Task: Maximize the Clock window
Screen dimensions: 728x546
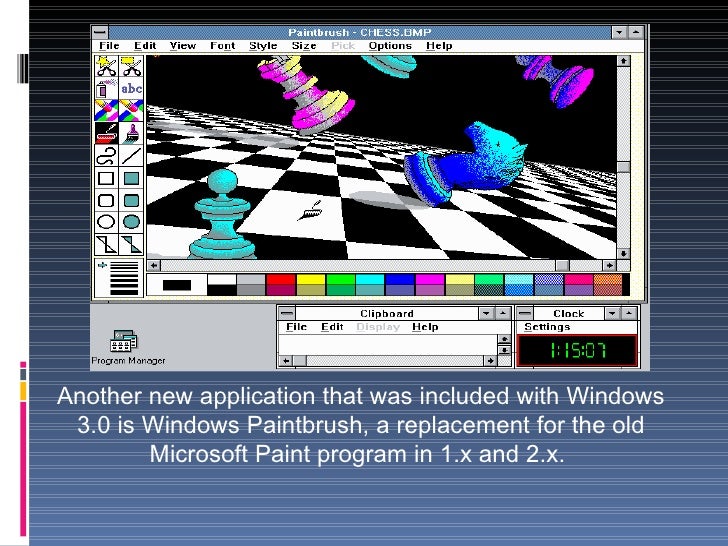Action: click(x=629, y=313)
